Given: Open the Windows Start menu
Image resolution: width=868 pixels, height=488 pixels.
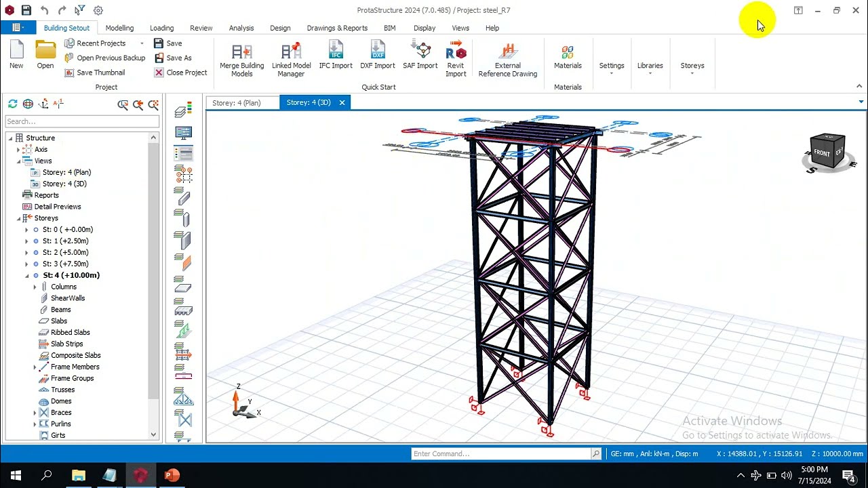Looking at the screenshot, I should (x=16, y=475).
